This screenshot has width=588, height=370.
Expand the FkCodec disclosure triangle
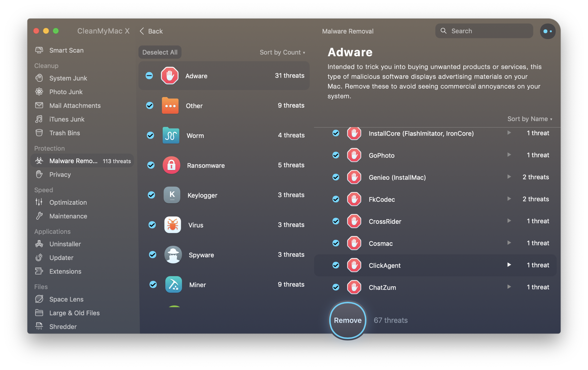click(x=509, y=199)
